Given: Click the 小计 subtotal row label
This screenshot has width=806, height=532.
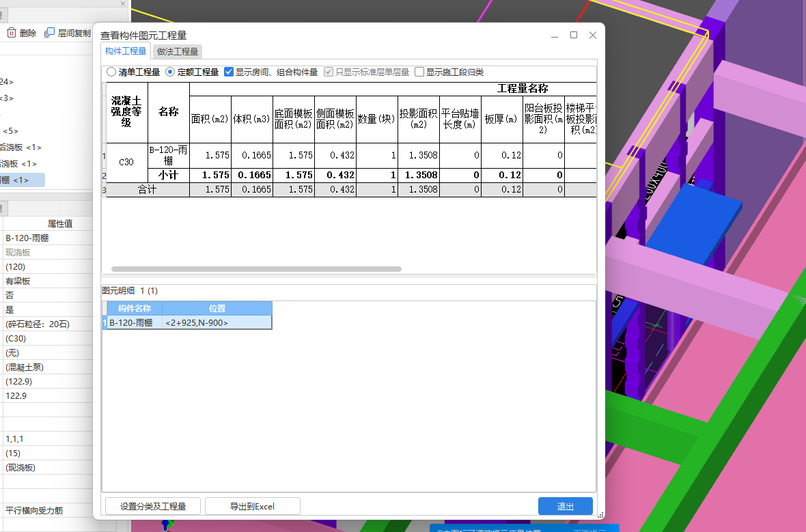Looking at the screenshot, I should coord(168,176).
